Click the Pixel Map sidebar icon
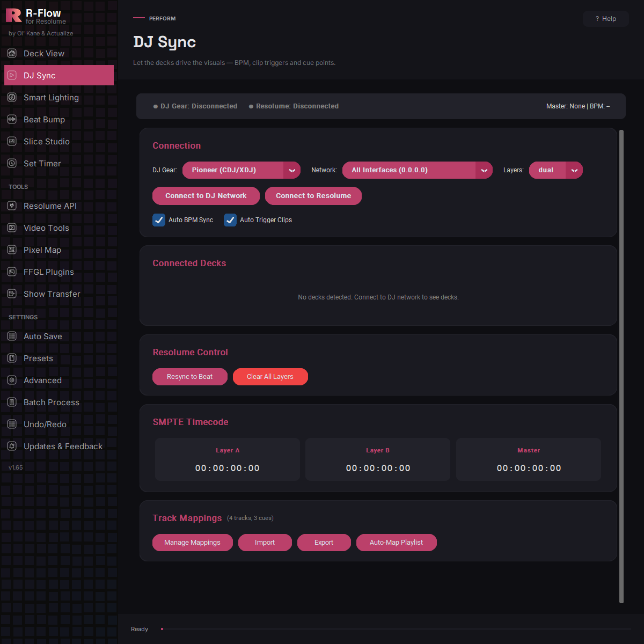Screen dimensions: 644x644 [x=12, y=250]
